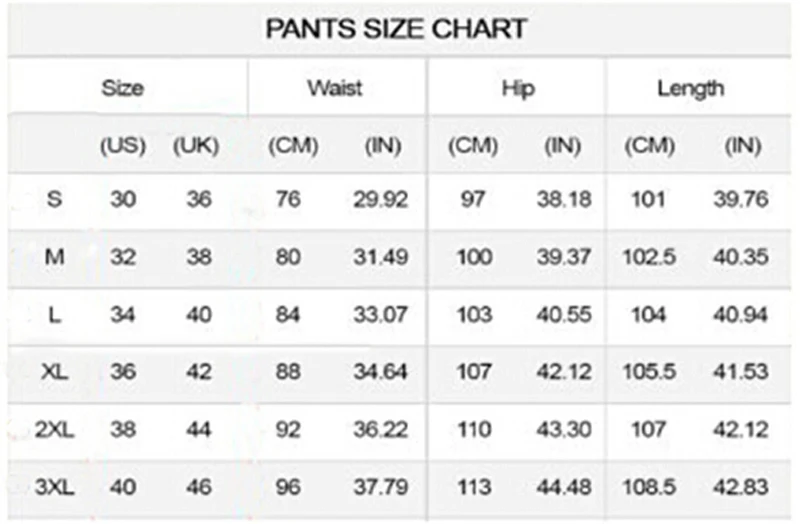Select the 39.37 hip inches cell
This screenshot has width=800, height=524.
563,257
